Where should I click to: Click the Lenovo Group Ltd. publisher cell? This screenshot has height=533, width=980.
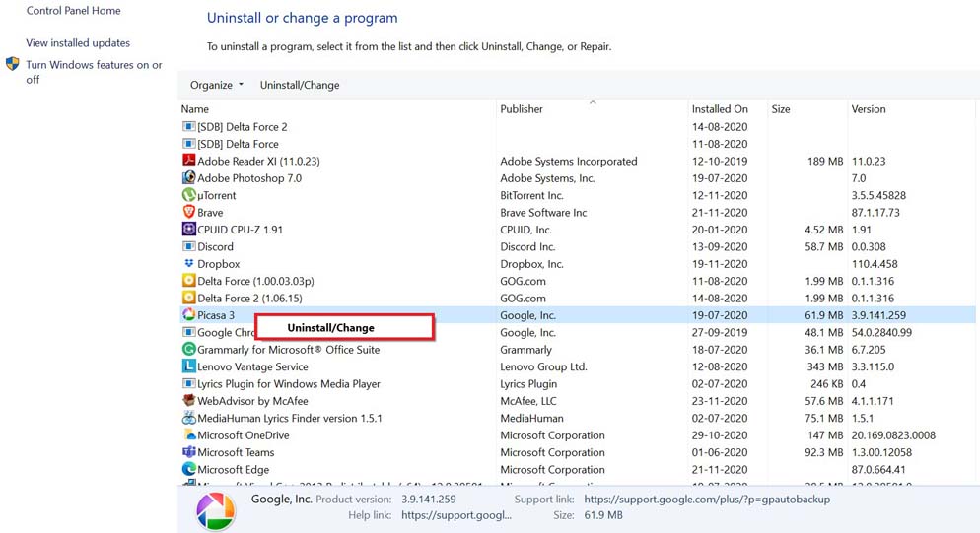[x=543, y=366]
